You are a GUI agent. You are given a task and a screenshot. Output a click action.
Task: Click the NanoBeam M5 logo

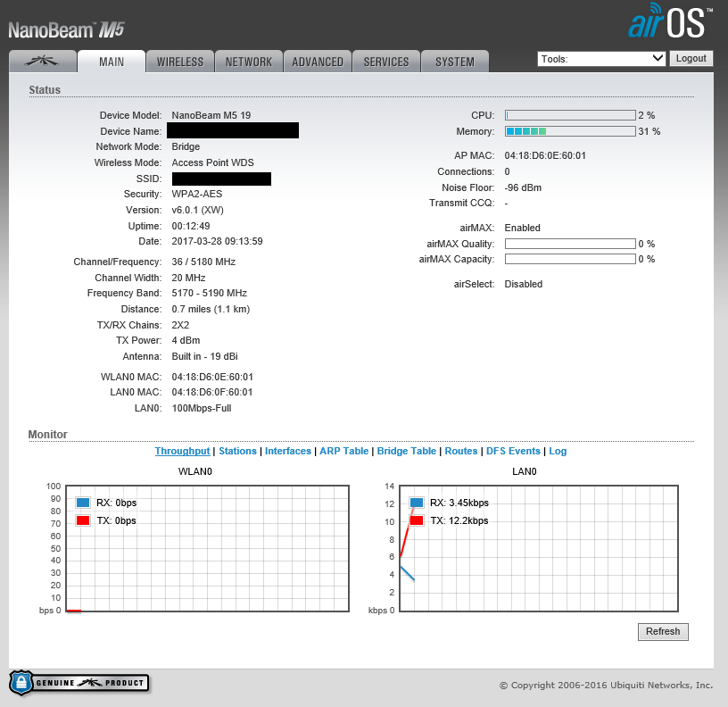tap(66, 29)
